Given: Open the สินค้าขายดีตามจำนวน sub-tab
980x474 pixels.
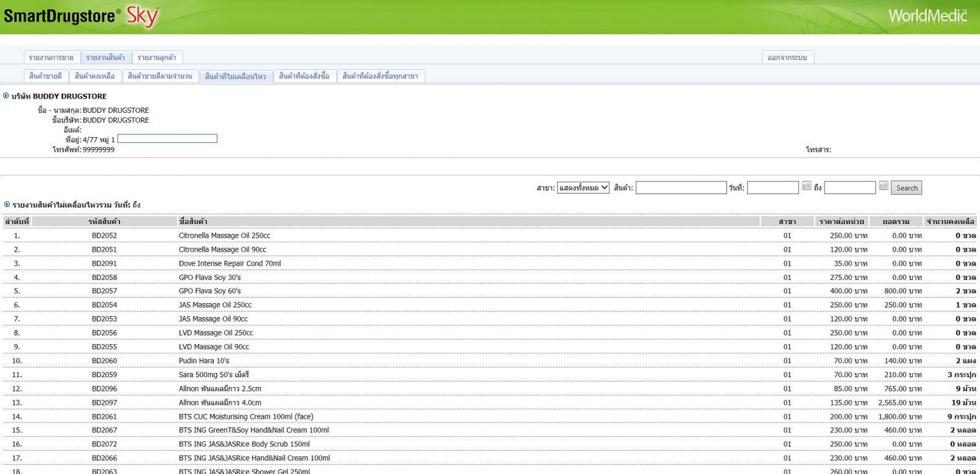Looking at the screenshot, I should point(160,76).
